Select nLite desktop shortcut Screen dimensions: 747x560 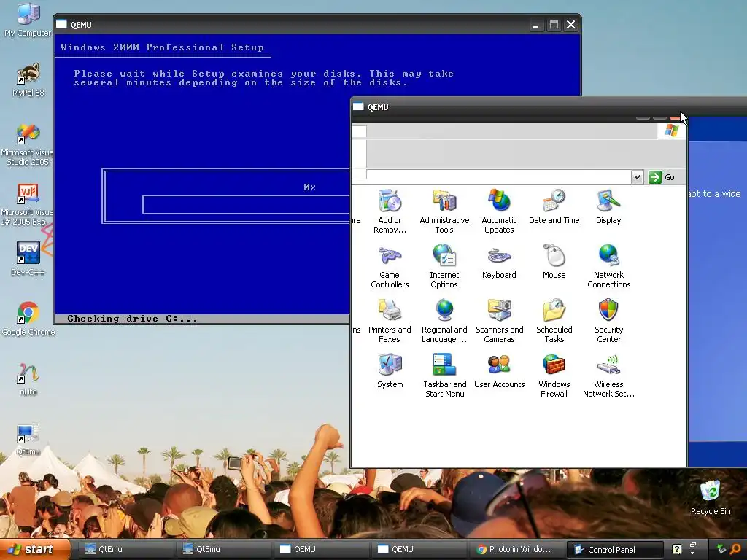[x=28, y=378]
